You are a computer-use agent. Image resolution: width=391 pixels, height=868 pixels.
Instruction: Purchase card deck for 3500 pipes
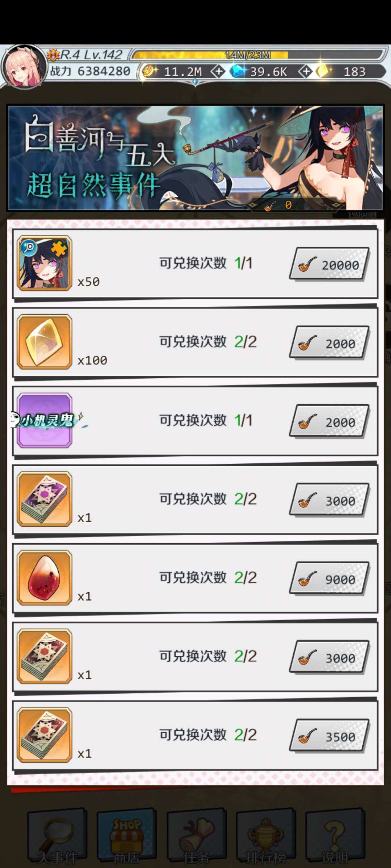tap(329, 736)
